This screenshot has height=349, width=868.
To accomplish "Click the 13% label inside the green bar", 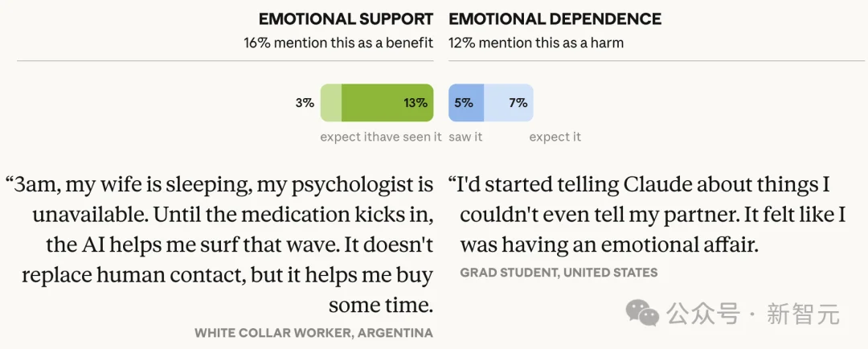I will tap(416, 103).
